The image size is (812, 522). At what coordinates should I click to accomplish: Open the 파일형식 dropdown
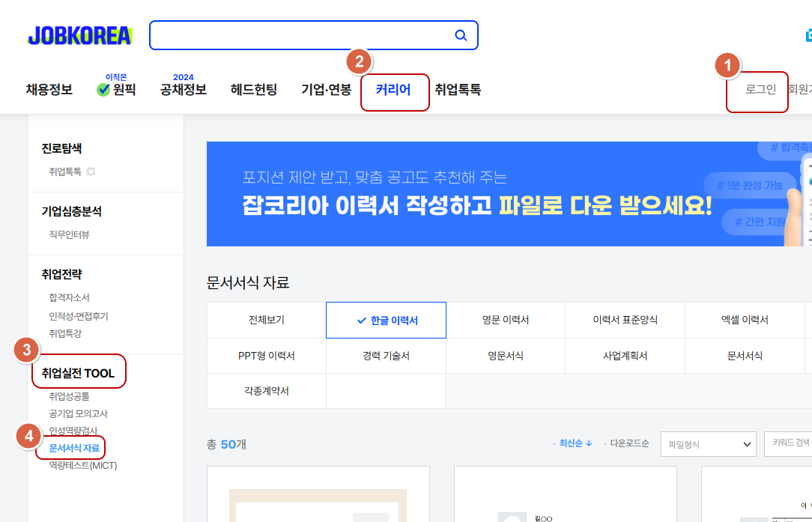(x=708, y=444)
